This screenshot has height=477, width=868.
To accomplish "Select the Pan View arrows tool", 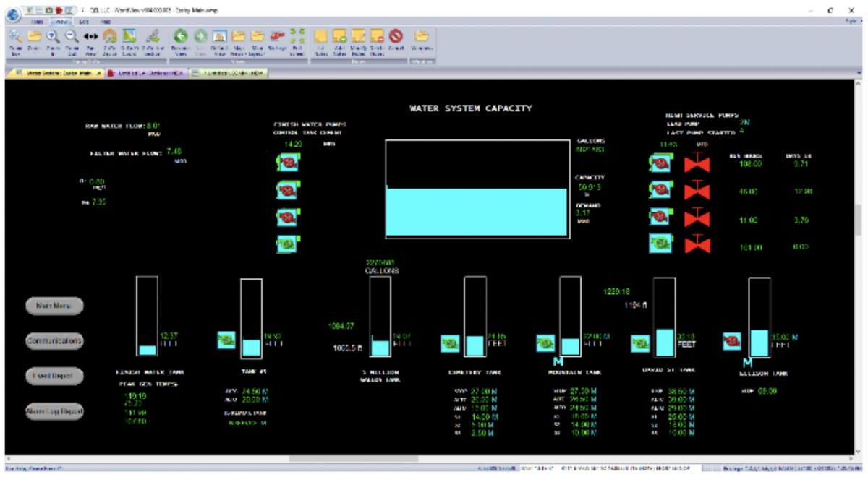I will [x=90, y=36].
